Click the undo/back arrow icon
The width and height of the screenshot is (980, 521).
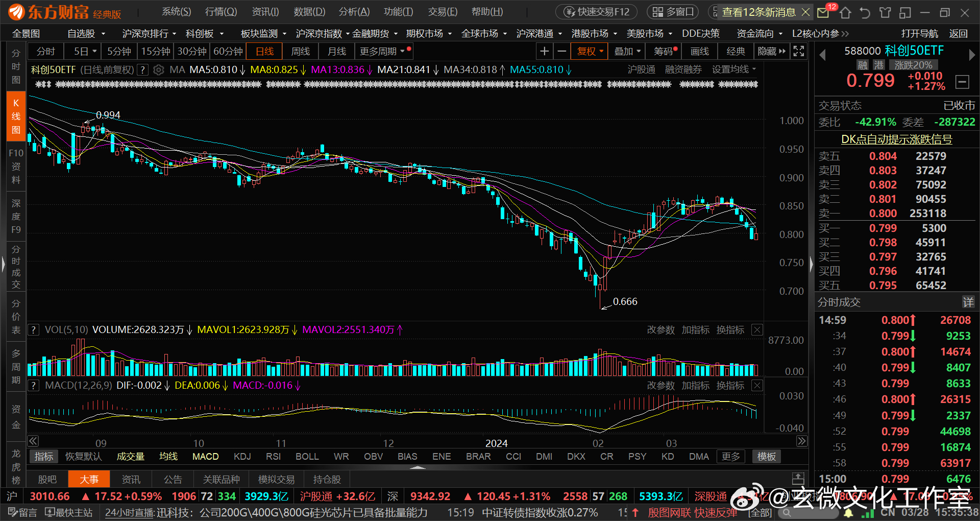click(x=865, y=12)
